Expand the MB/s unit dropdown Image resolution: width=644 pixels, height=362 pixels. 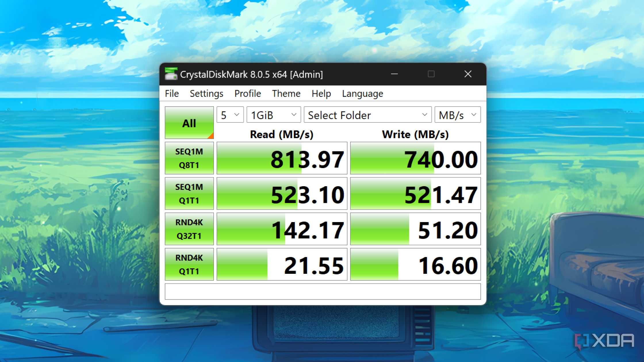pyautogui.click(x=458, y=115)
